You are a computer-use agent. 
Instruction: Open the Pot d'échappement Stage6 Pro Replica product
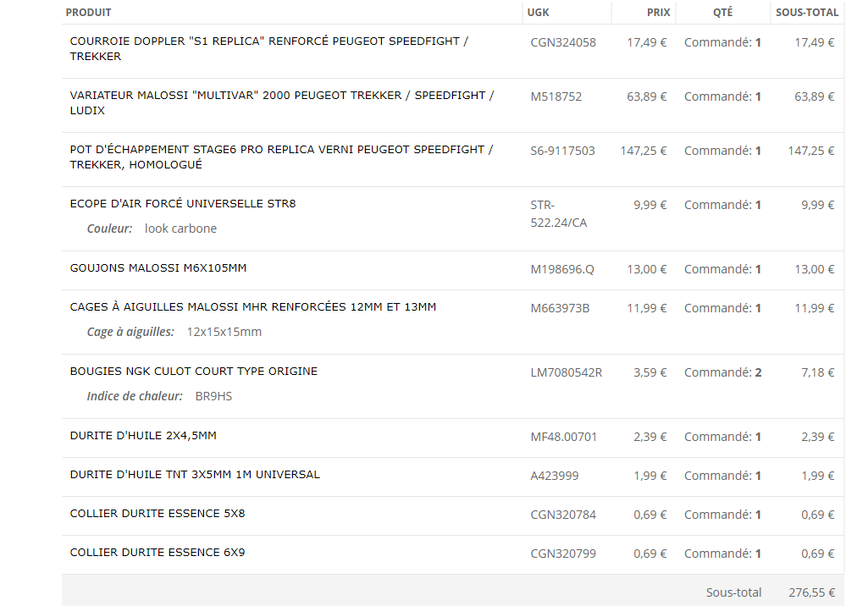(x=281, y=157)
